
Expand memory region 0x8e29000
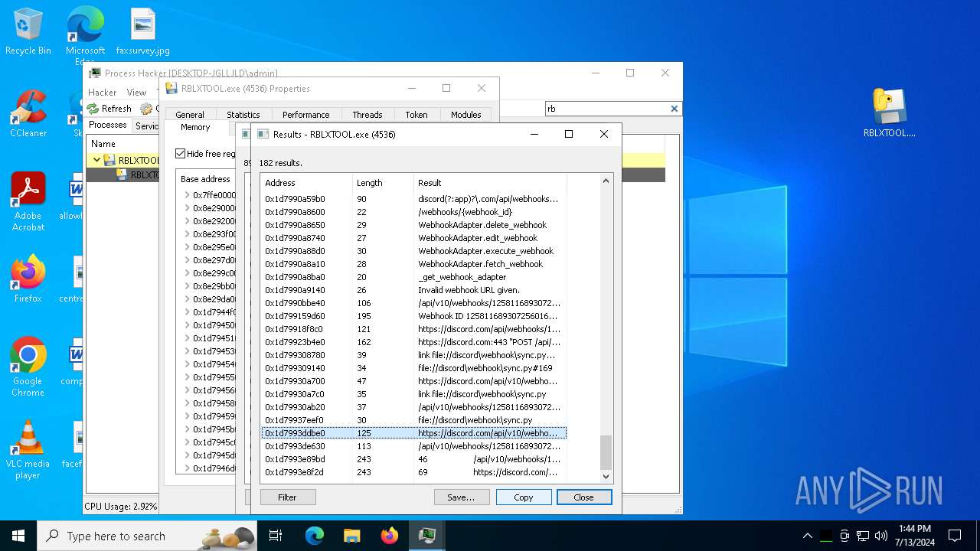(187, 208)
